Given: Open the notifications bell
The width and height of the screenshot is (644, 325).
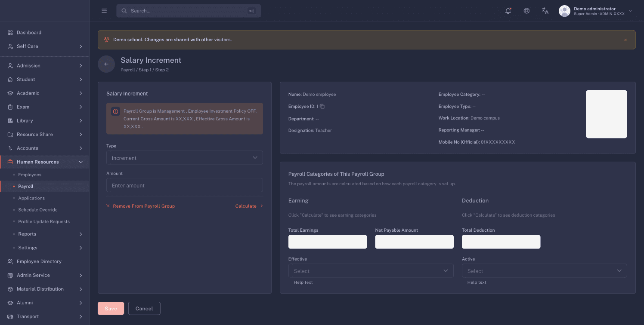Looking at the screenshot, I should click(508, 11).
